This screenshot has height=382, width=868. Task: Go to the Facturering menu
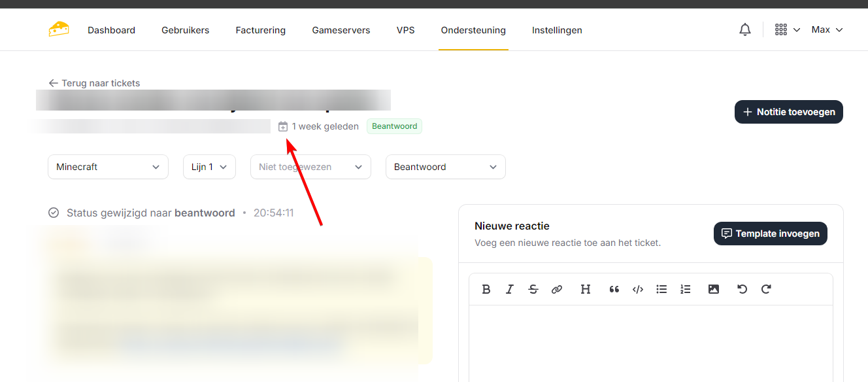pos(260,30)
